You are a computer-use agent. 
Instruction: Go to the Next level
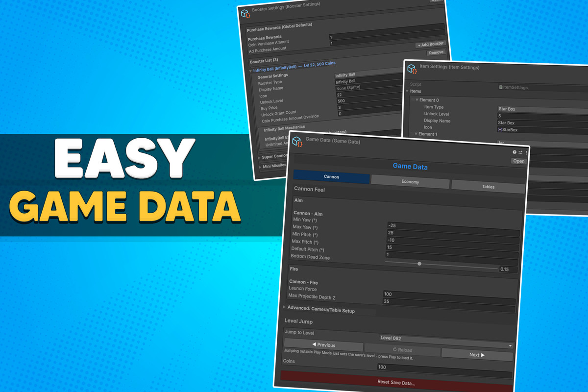tap(477, 355)
